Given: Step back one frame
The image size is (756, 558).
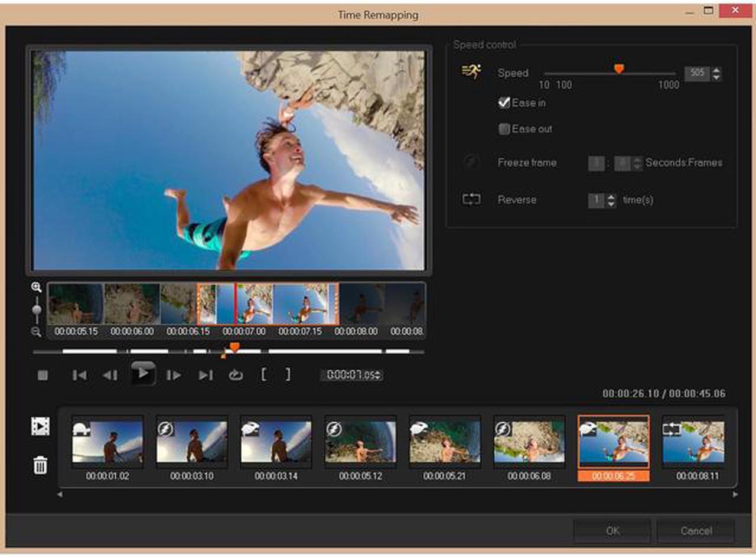Looking at the screenshot, I should (x=110, y=375).
